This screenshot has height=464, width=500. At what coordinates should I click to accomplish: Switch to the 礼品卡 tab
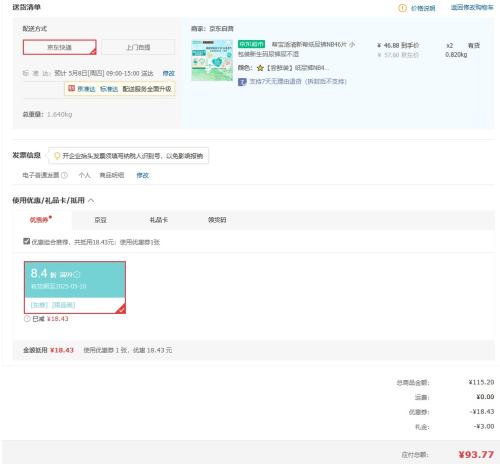159,220
